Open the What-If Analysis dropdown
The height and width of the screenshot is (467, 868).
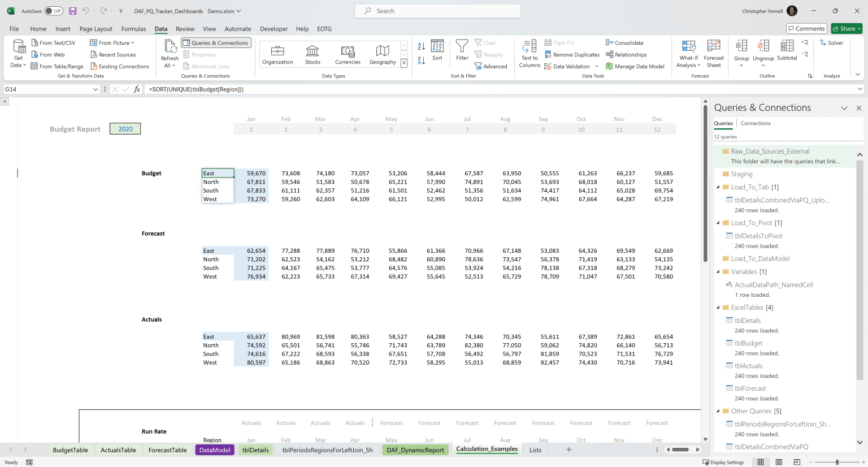(x=688, y=54)
